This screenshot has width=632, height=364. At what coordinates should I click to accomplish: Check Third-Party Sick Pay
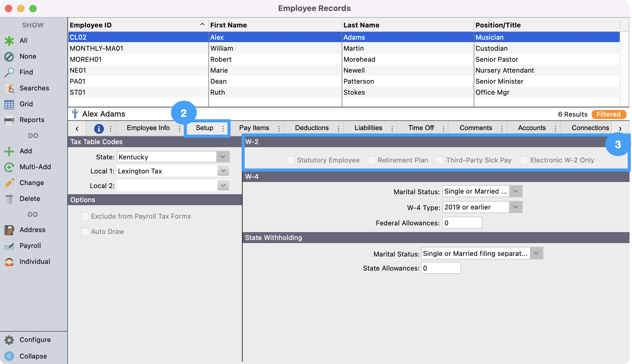tap(440, 160)
